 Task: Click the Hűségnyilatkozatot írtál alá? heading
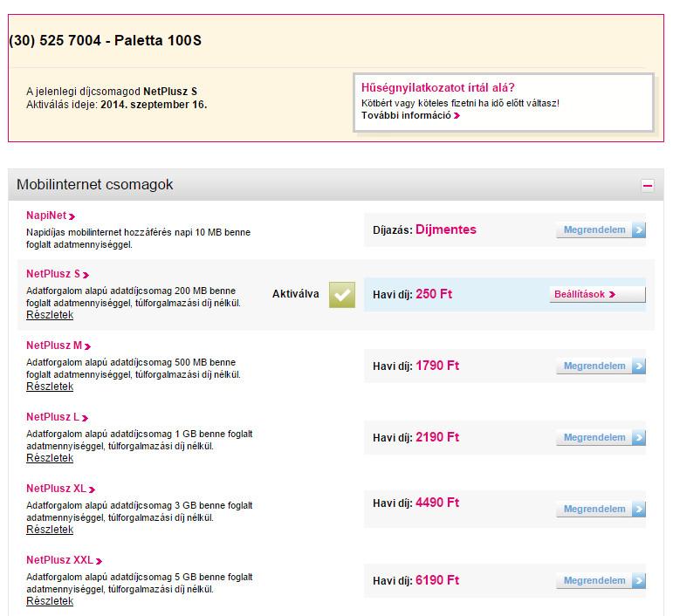point(438,88)
